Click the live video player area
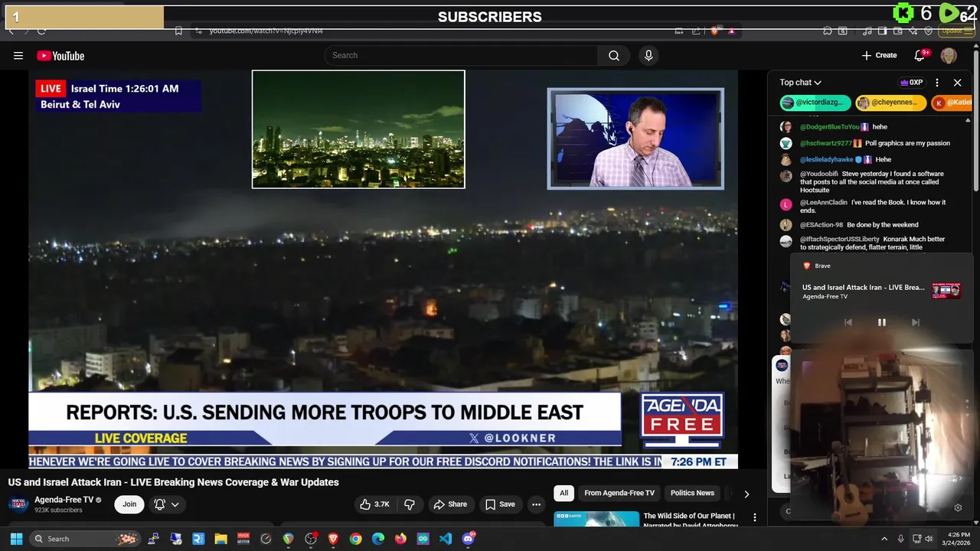 click(x=383, y=269)
